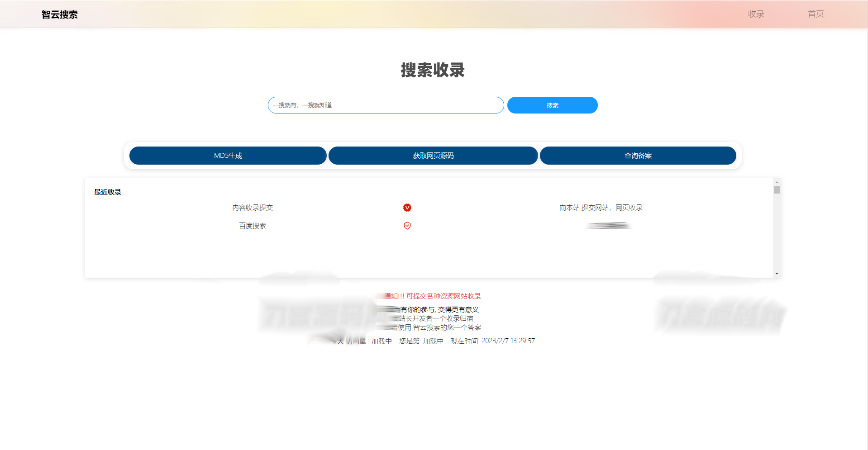
Task: Click the shield check icon beside 百度搜索
Action: tap(407, 226)
